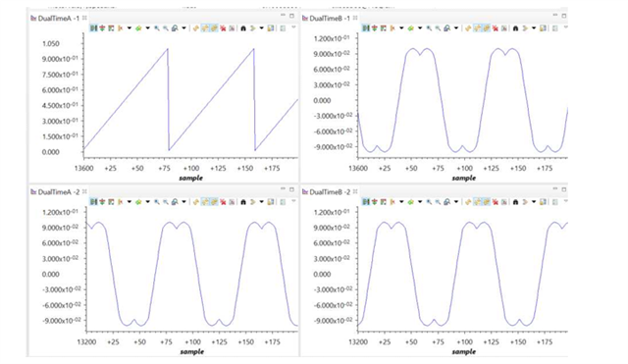
Task: Click black arch icon in DualTimeA -2 toolbar
Action: tap(243, 201)
